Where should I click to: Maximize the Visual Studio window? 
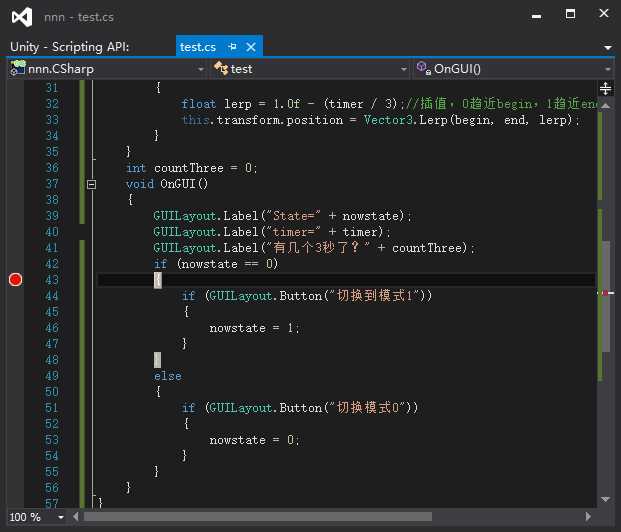(x=570, y=14)
